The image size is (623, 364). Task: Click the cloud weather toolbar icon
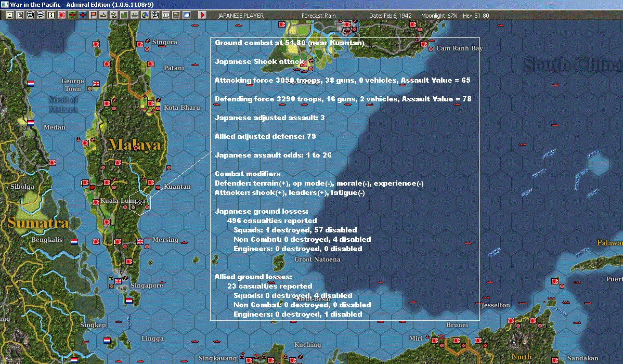(x=186, y=15)
